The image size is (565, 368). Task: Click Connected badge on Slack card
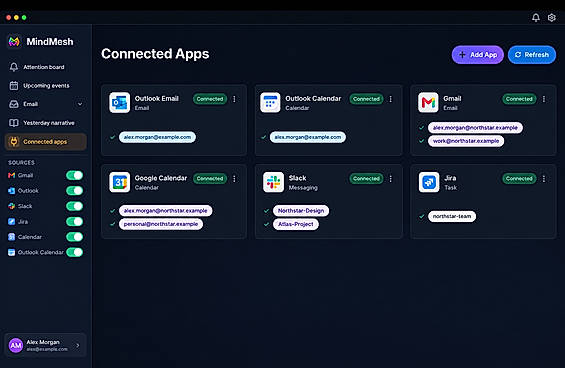point(366,178)
